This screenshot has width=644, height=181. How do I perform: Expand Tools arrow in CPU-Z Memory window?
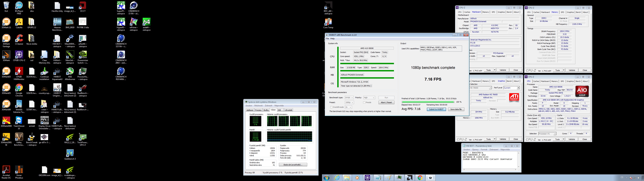point(564,70)
